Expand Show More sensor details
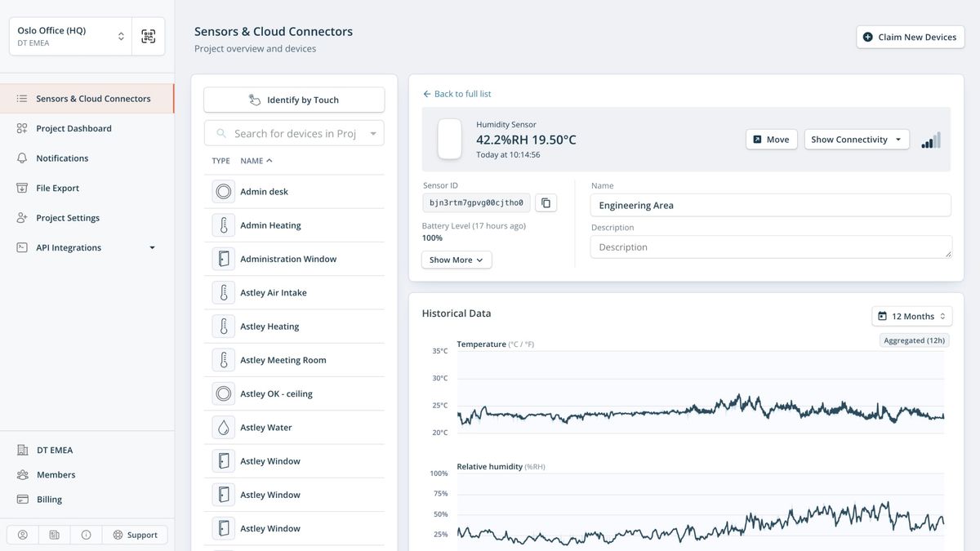 (x=456, y=260)
